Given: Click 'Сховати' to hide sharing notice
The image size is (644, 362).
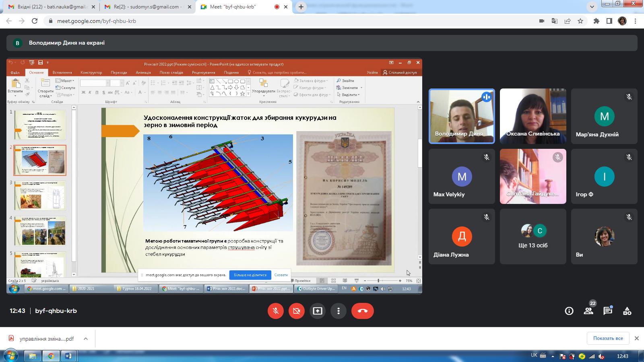Looking at the screenshot, I should (281, 275).
